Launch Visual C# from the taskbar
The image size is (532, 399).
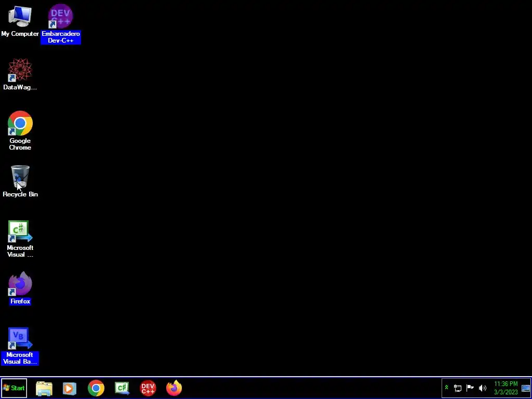tap(122, 388)
